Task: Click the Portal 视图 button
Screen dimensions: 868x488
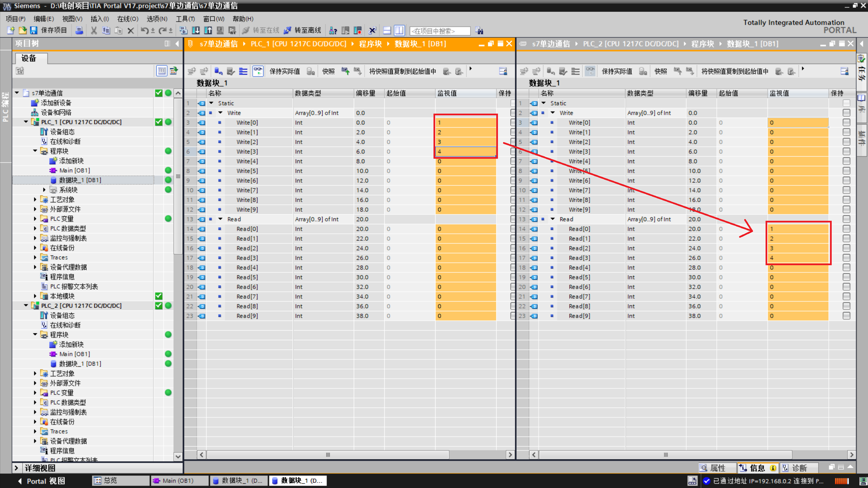Action: tap(41, 481)
